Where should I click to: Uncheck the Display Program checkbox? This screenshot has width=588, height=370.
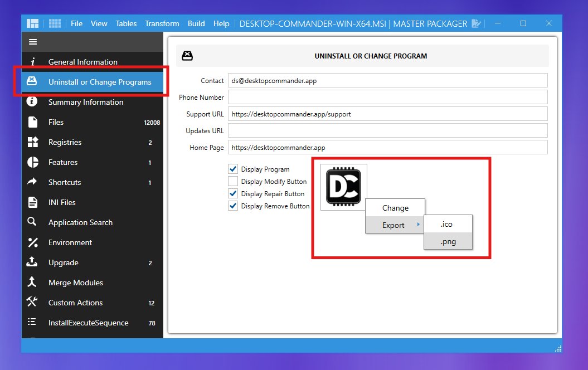click(x=233, y=169)
